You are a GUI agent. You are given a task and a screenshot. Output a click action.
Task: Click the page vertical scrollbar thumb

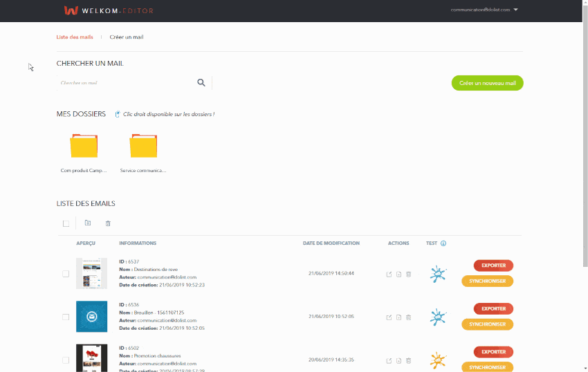[585, 137]
